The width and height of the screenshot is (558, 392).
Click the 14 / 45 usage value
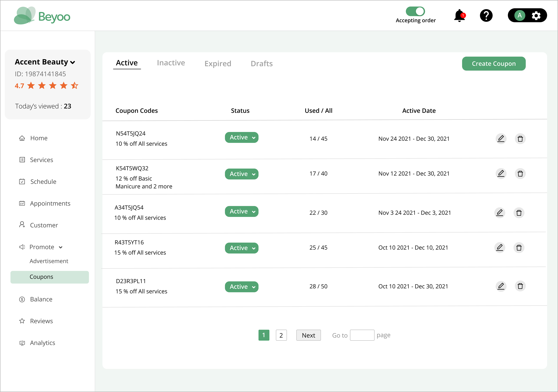[318, 139]
